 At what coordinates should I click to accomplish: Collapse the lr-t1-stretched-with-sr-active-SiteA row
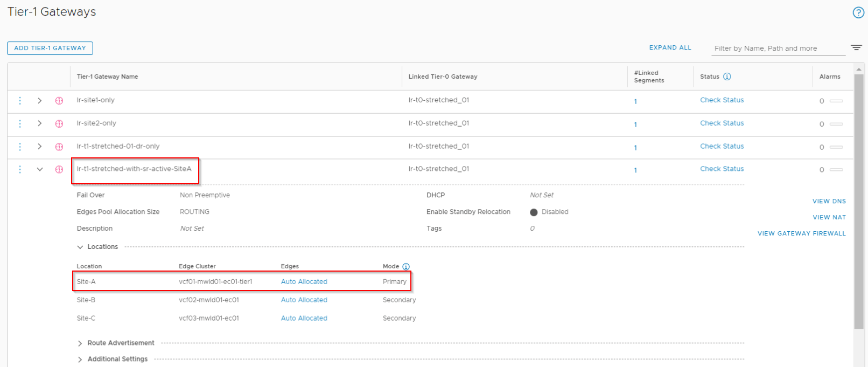coord(39,169)
